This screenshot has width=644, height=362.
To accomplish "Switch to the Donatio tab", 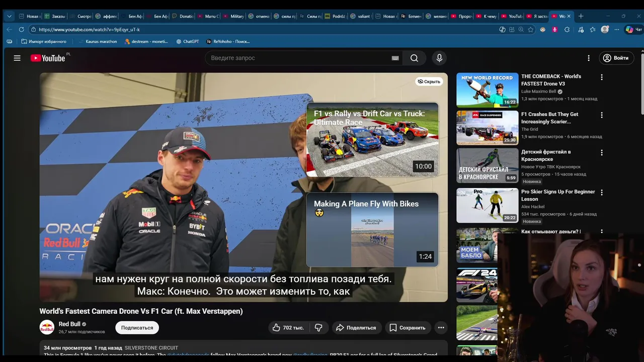I will (x=183, y=16).
